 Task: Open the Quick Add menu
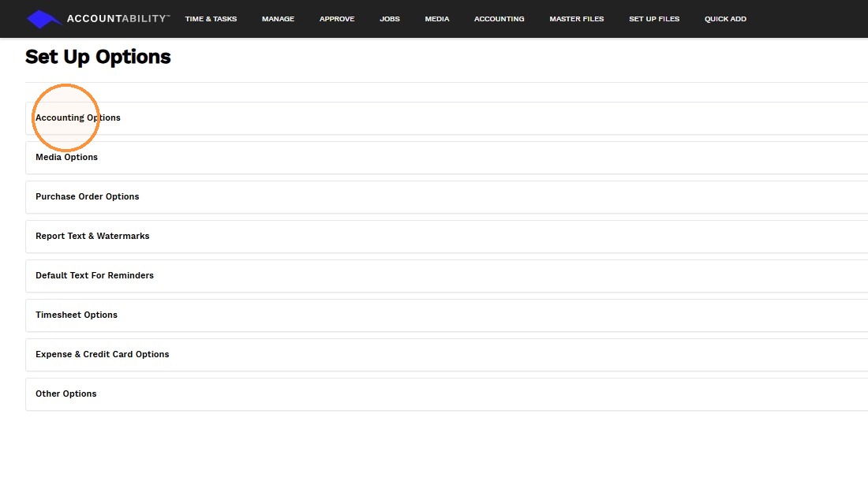point(725,19)
